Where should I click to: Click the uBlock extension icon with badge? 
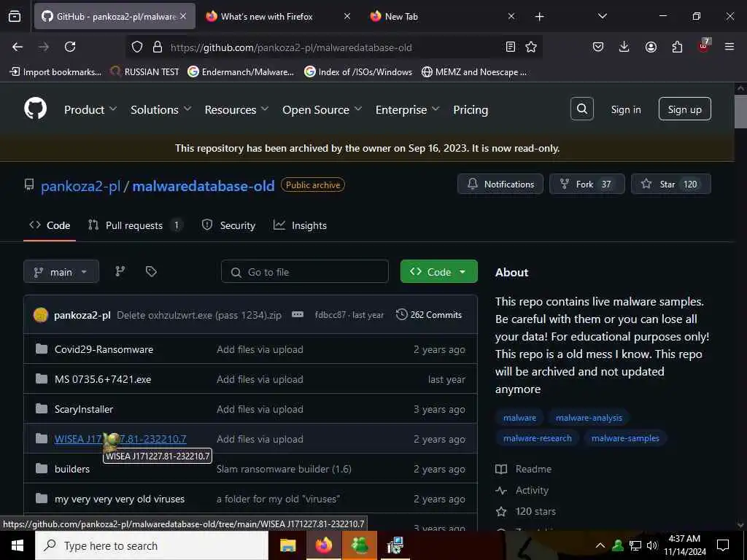(704, 46)
